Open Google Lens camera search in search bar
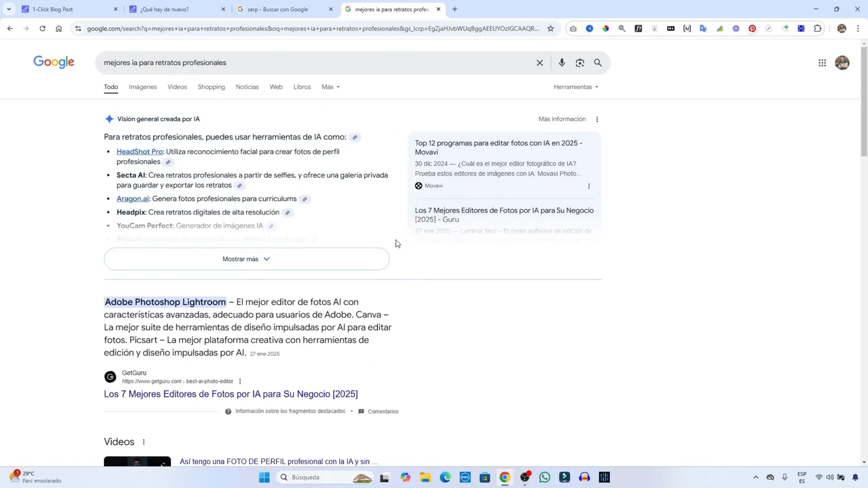The width and height of the screenshot is (868, 488). tap(579, 63)
